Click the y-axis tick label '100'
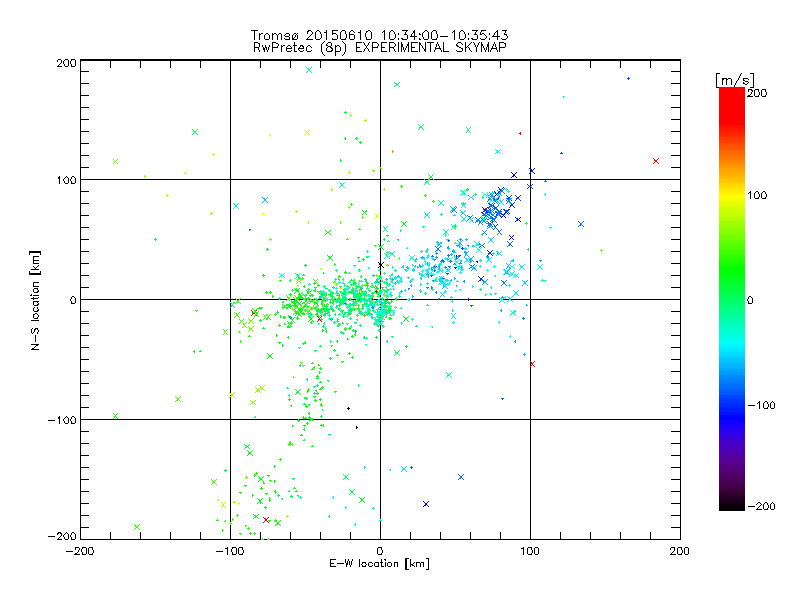The image size is (800, 600). tap(66, 180)
